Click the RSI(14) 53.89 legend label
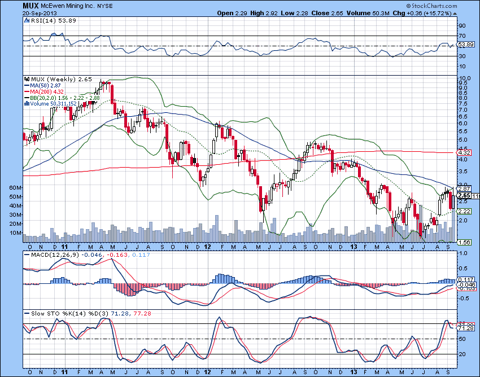 (53, 21)
